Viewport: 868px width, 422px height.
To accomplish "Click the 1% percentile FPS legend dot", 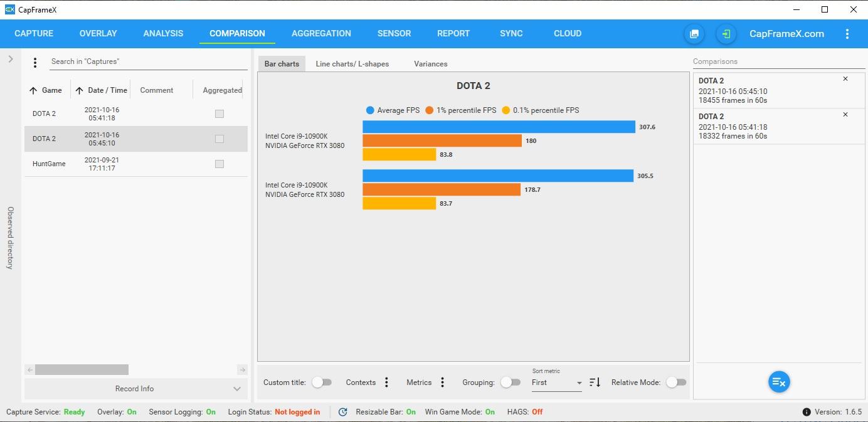I will coord(430,110).
